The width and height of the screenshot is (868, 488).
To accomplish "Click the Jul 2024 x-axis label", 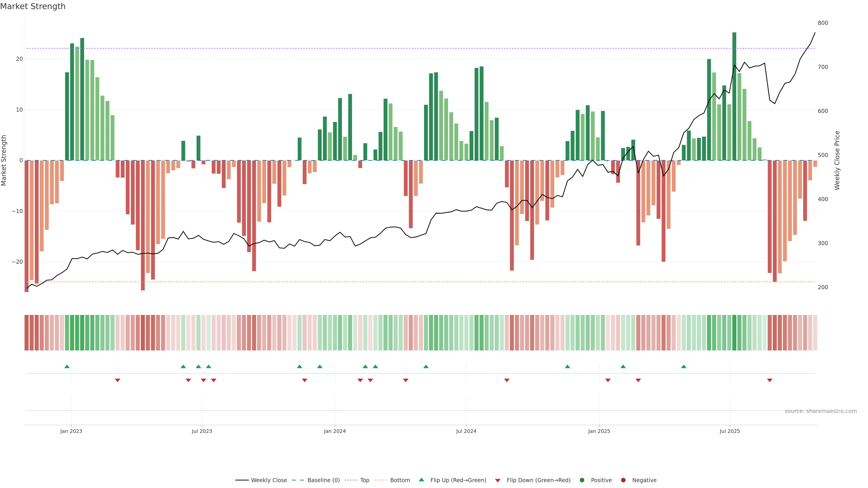I will (x=466, y=431).
